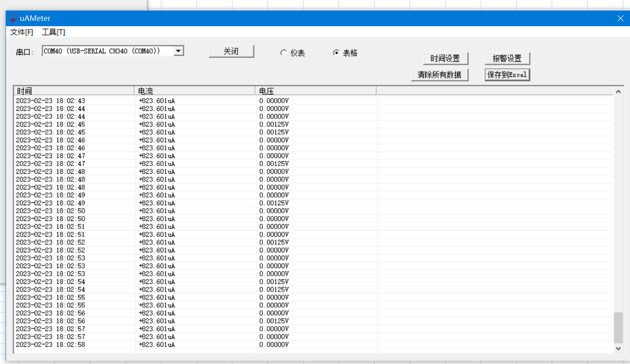Screen dimensions: 630x364
Task: Open the 文件[F] menu
Action: [x=21, y=32]
